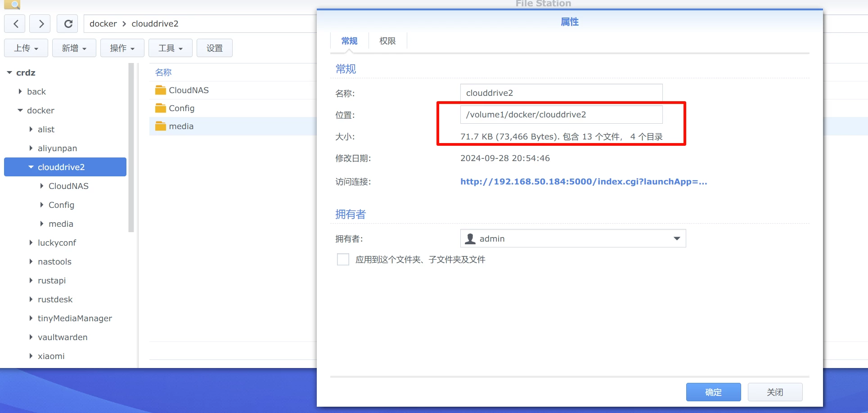Click the forward navigation arrow
Screen dimensions: 868x413
coord(40,24)
